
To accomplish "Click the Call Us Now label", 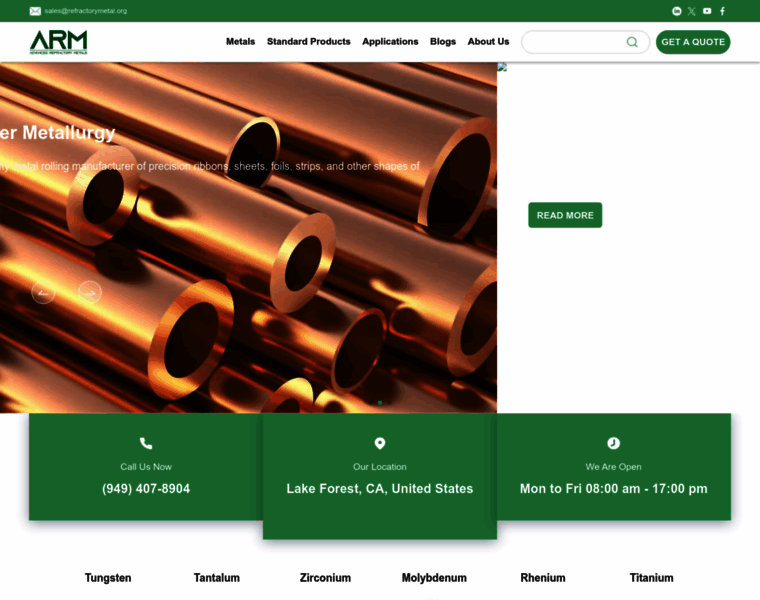I will click(x=146, y=467).
